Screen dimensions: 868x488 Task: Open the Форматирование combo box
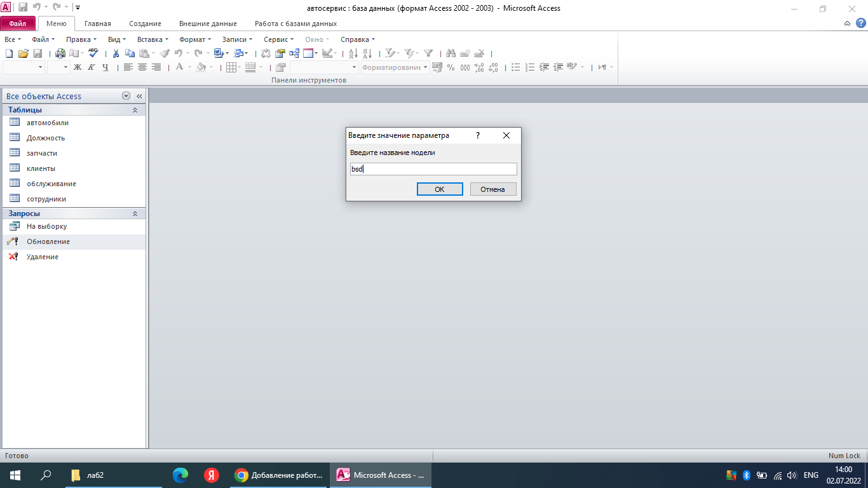pos(395,67)
